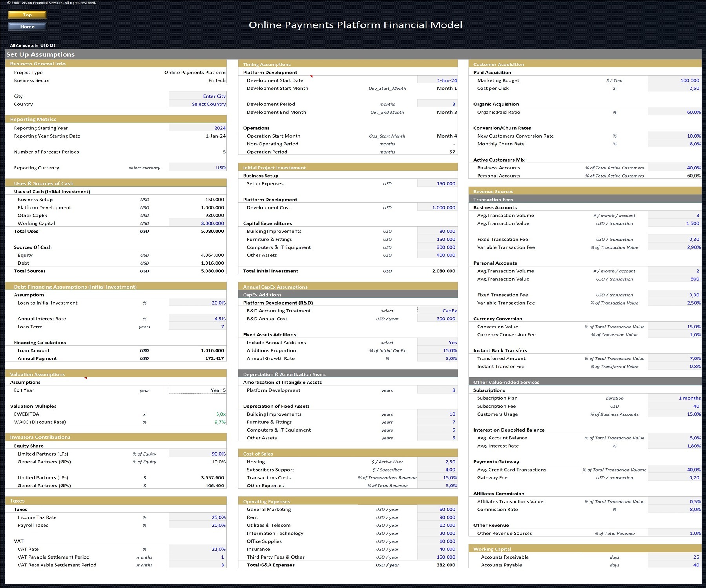Select Personal Avg.Transaction Value 800 cell
This screenshot has width=706, height=588.
675,279
